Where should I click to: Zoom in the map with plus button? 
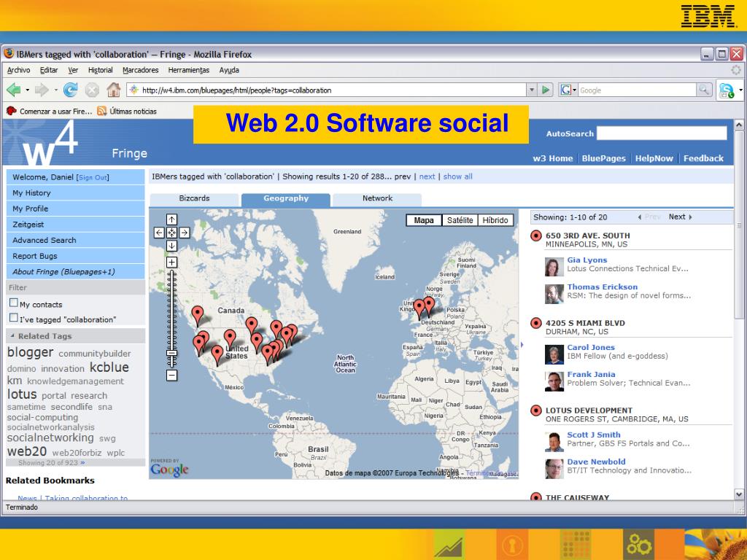[x=171, y=262]
